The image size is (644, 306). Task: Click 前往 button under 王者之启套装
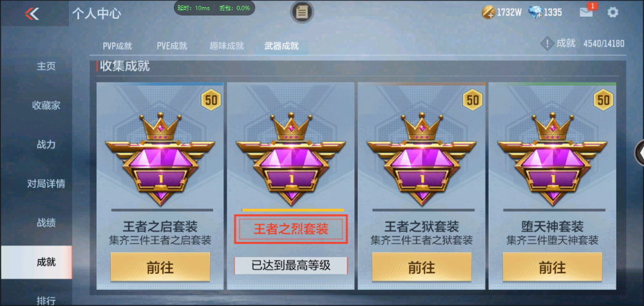tap(160, 267)
